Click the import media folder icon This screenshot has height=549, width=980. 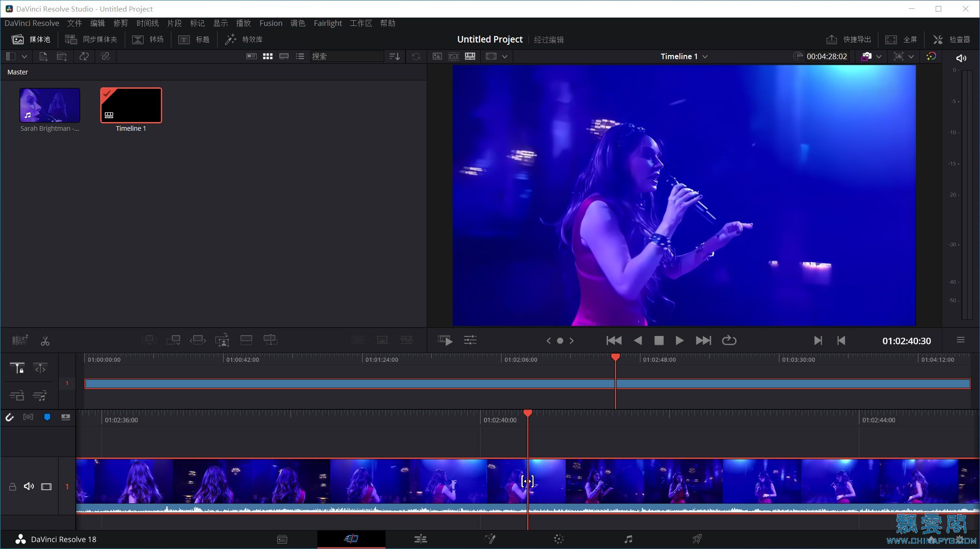(x=62, y=56)
